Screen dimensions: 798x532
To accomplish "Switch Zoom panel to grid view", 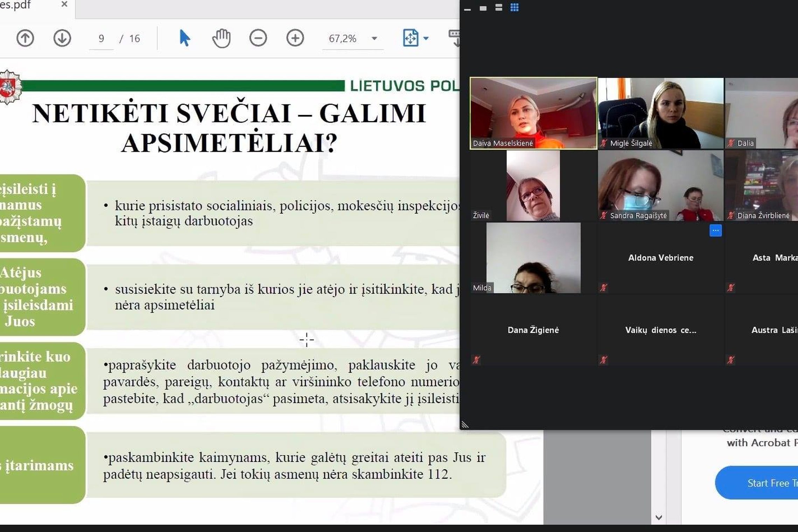I will point(514,8).
